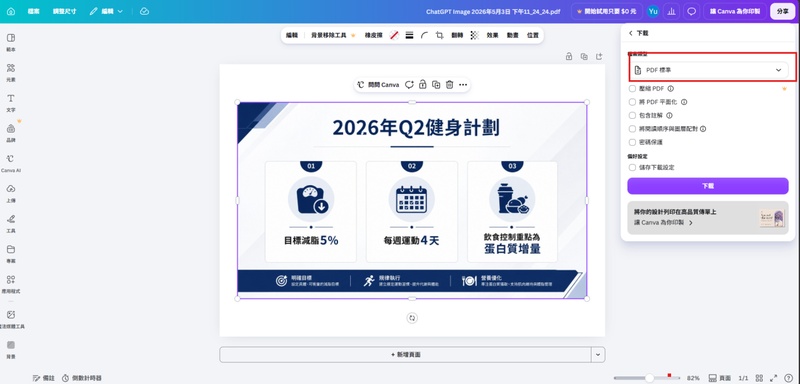
Task: Click the rotate handle below the image
Action: (412, 318)
